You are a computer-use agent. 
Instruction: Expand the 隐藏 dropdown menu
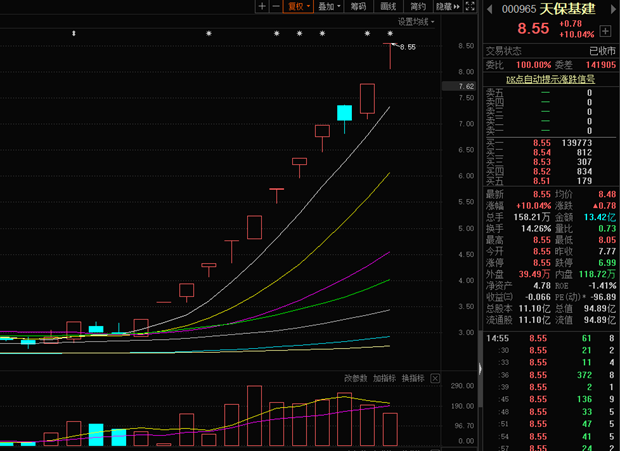coord(446,6)
